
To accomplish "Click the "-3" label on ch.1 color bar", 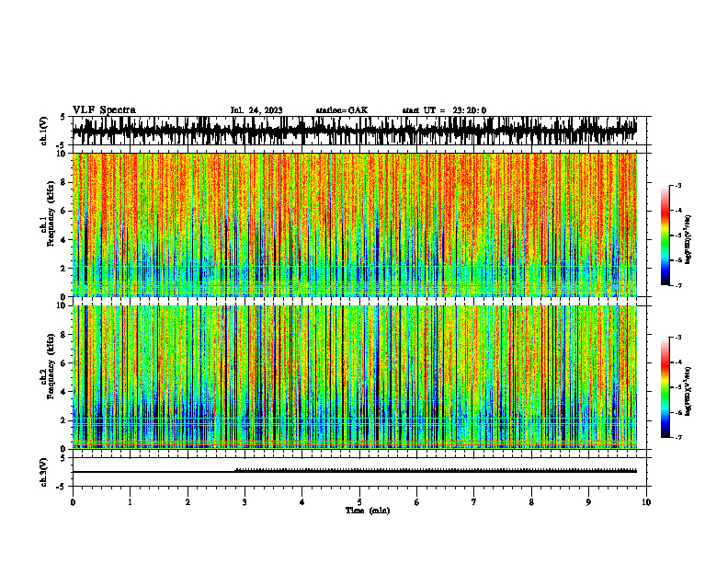I will [x=678, y=185].
